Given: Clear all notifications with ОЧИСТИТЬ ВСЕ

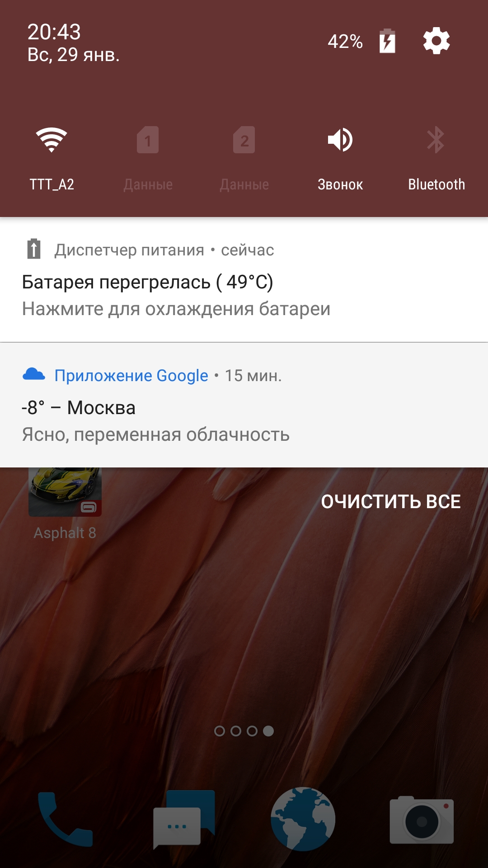Looking at the screenshot, I should [x=391, y=501].
